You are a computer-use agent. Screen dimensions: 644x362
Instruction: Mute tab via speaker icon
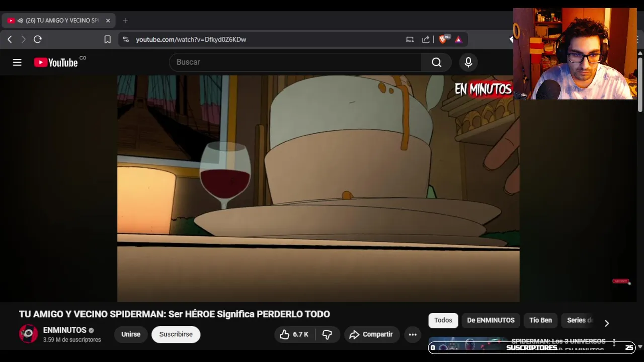click(x=20, y=21)
